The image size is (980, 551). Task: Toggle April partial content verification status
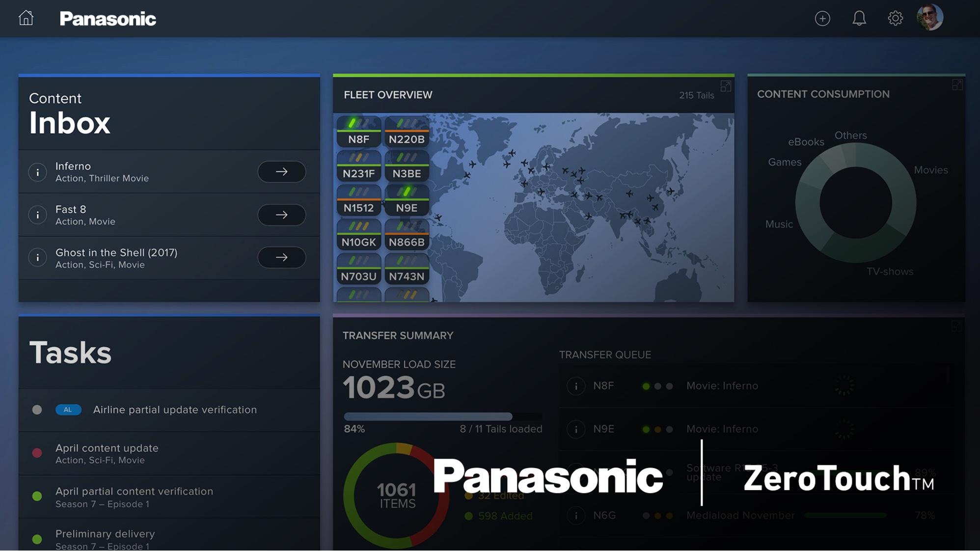(x=37, y=496)
